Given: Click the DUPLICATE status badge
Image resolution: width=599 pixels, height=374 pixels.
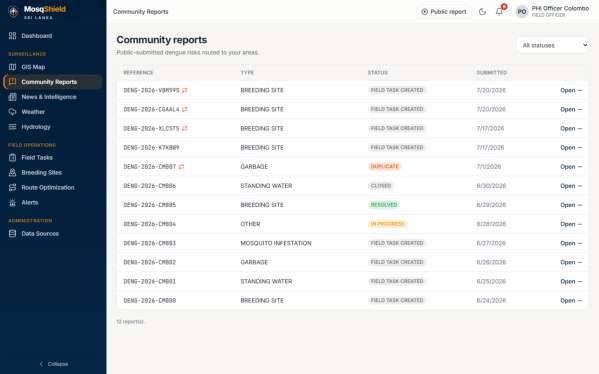Looking at the screenshot, I should click(x=384, y=167).
